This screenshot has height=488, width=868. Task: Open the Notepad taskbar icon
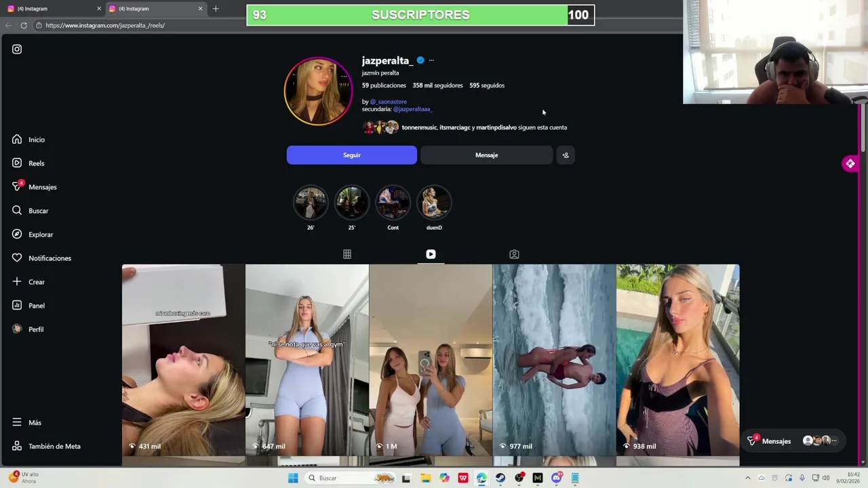pos(575,478)
